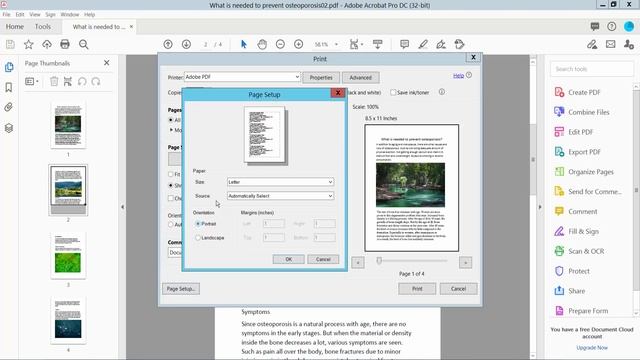Image resolution: width=640 pixels, height=360 pixels.
Task: Open the File menu
Action: pyautogui.click(x=7, y=14)
